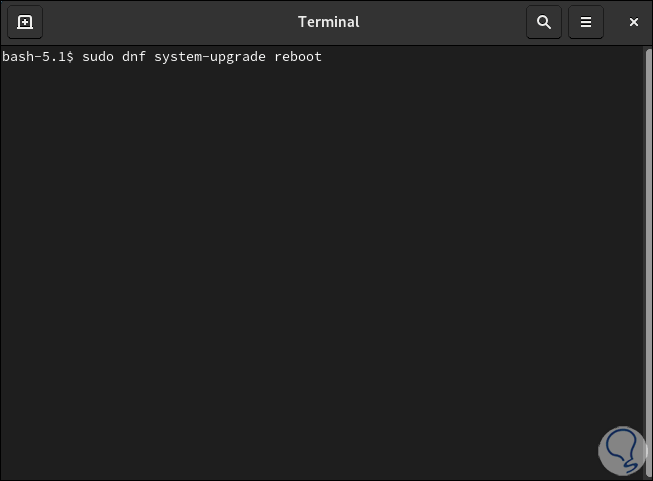Screen dimensions: 653x481
Task: Click the word sudo in the command
Action: click(97, 57)
